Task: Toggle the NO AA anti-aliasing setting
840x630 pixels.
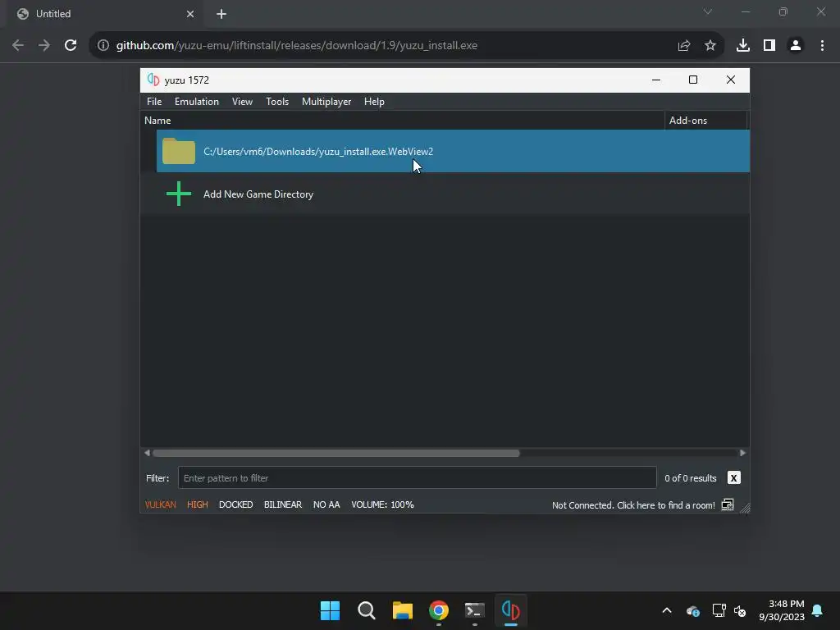Action: coord(326,504)
